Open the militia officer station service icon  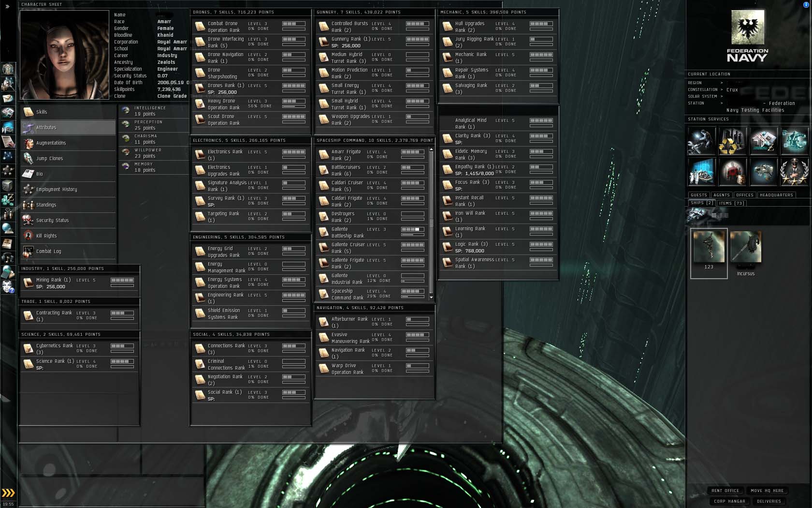coord(794,172)
